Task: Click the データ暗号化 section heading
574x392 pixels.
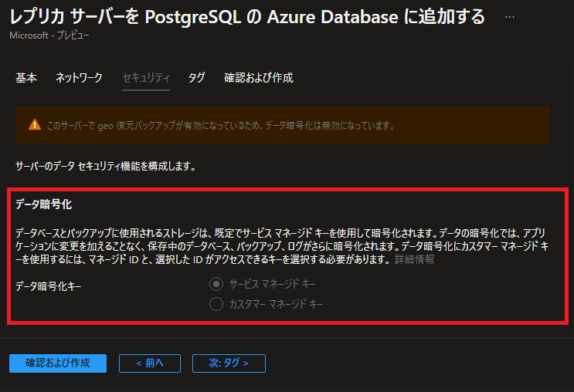Action: point(43,204)
